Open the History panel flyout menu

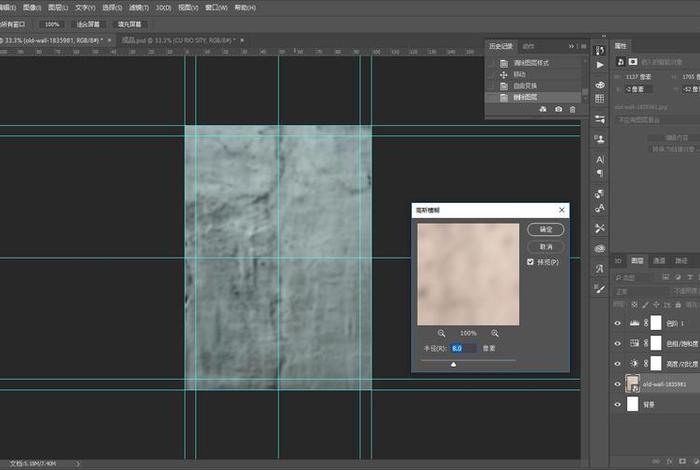point(583,46)
